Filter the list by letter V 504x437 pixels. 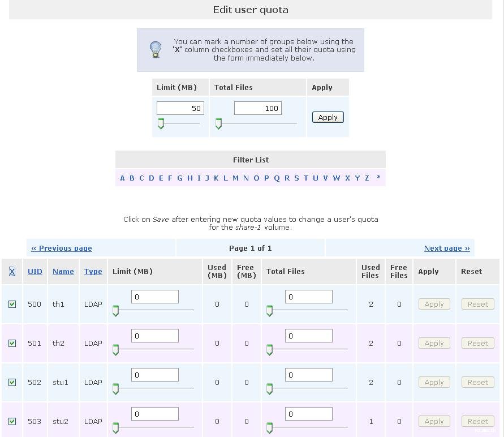325,178
